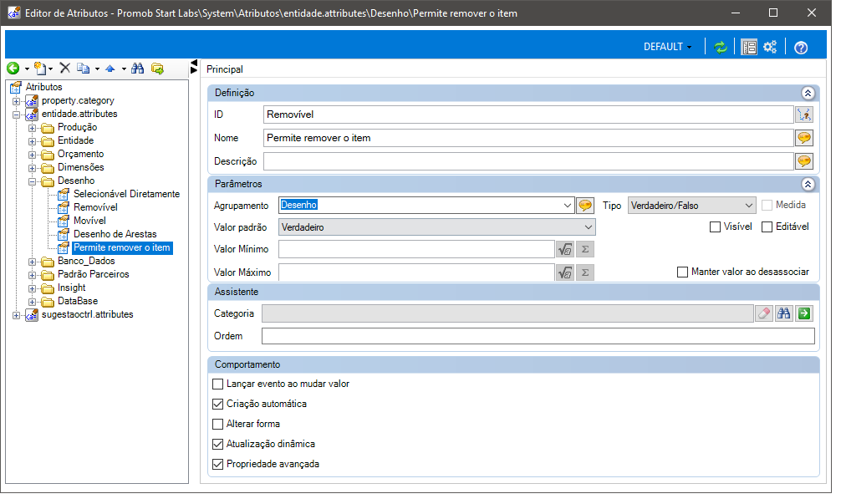Switch to the Principal tab

pos(225,69)
